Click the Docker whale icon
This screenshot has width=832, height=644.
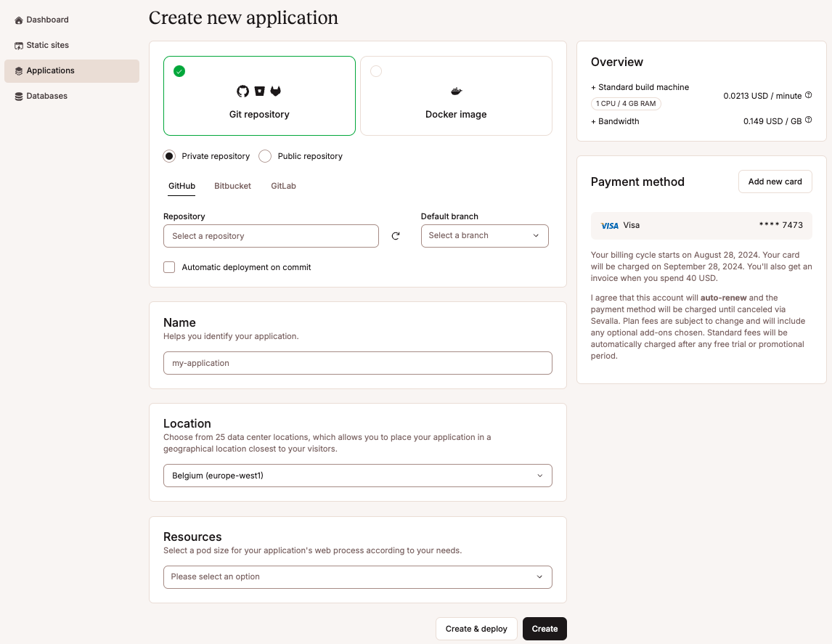click(x=456, y=91)
